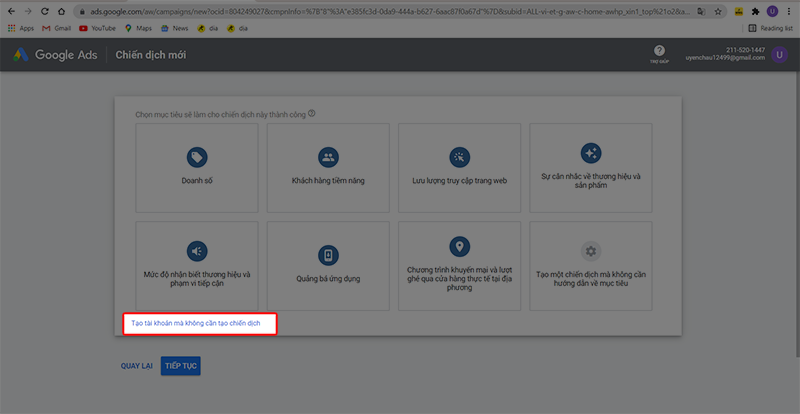Open the Gmail bookmark

click(x=56, y=29)
